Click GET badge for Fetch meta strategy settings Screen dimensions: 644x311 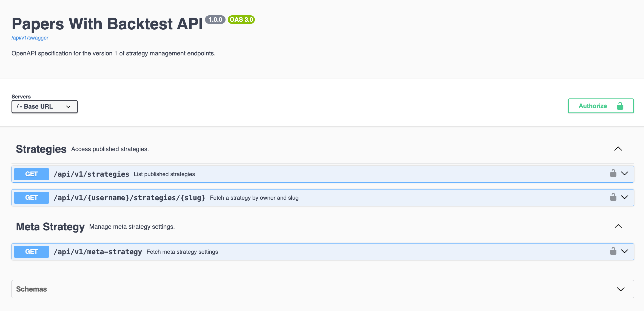[31, 252]
